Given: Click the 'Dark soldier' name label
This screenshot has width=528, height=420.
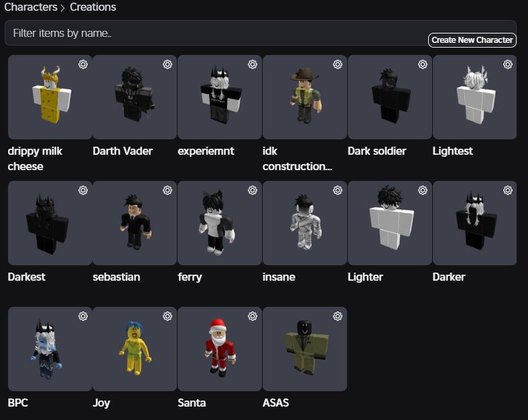Looking at the screenshot, I should 377,151.
